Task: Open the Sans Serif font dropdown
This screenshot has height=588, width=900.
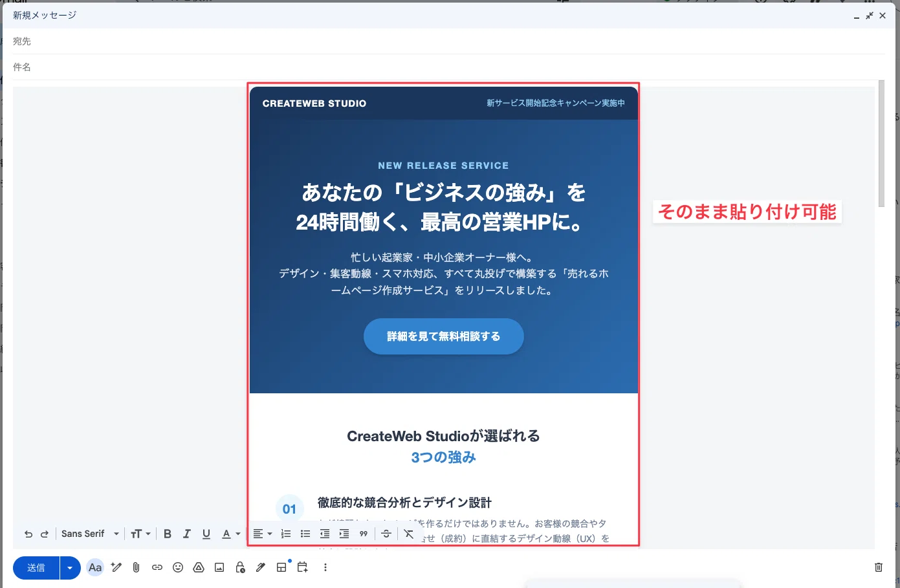Action: (90, 534)
